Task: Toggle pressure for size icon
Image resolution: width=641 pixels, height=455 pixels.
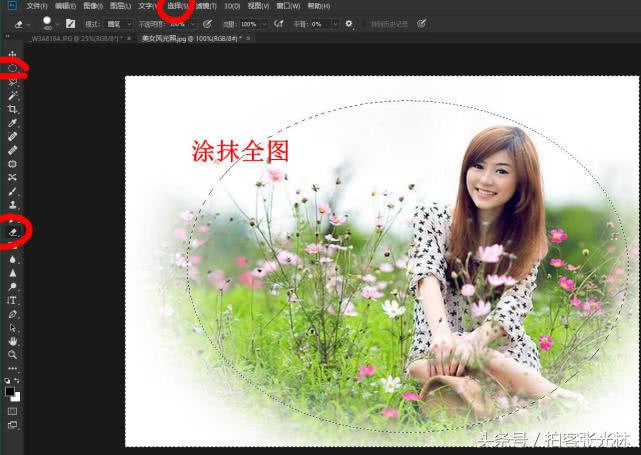Action: (x=421, y=24)
